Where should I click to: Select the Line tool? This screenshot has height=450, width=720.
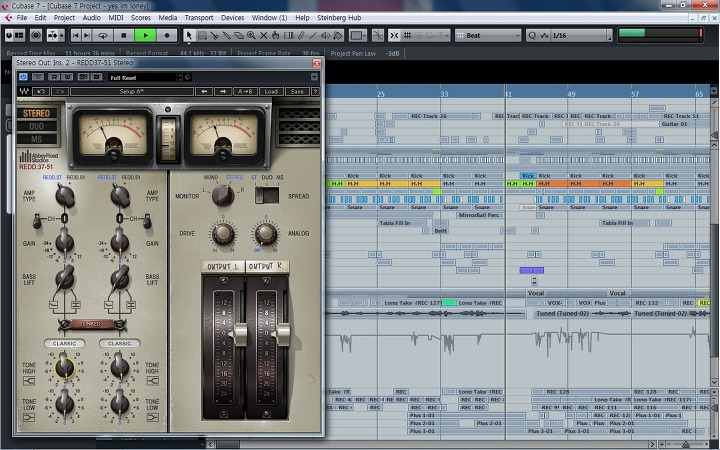click(313, 35)
